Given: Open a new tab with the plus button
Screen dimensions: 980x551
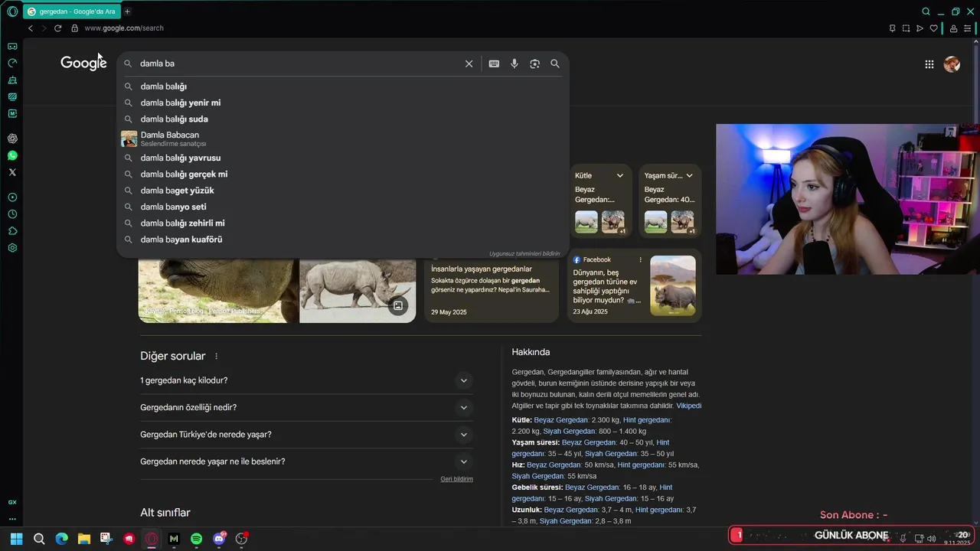Looking at the screenshot, I should click(x=127, y=11).
